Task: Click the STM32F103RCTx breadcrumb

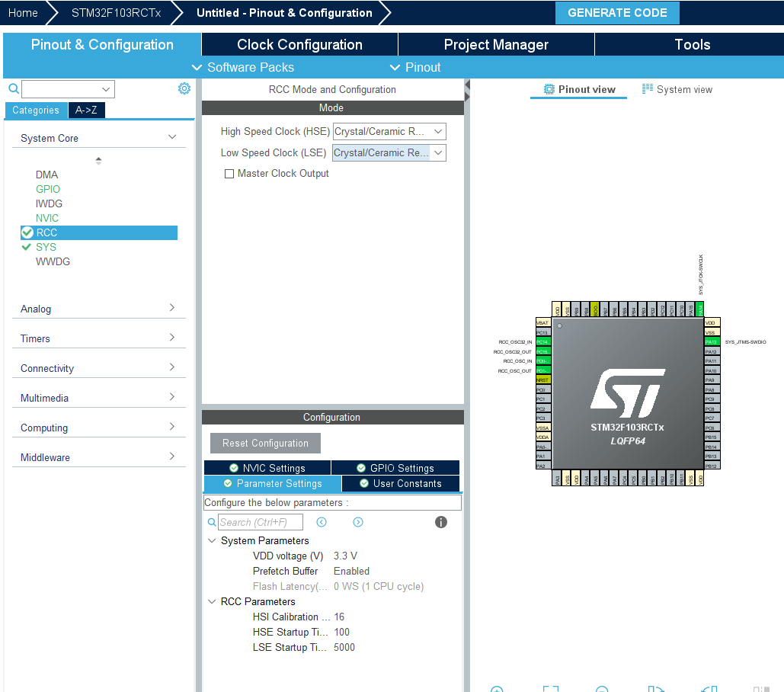Action: pos(116,13)
